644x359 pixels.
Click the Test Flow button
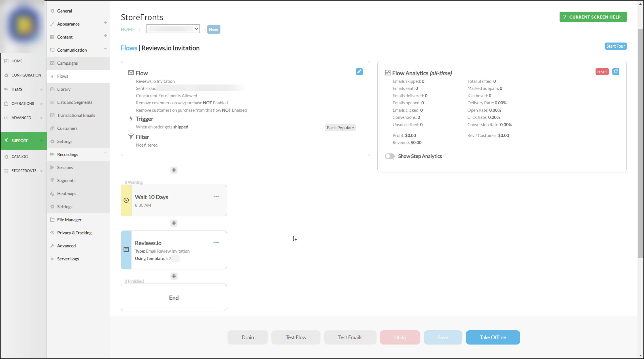click(296, 337)
